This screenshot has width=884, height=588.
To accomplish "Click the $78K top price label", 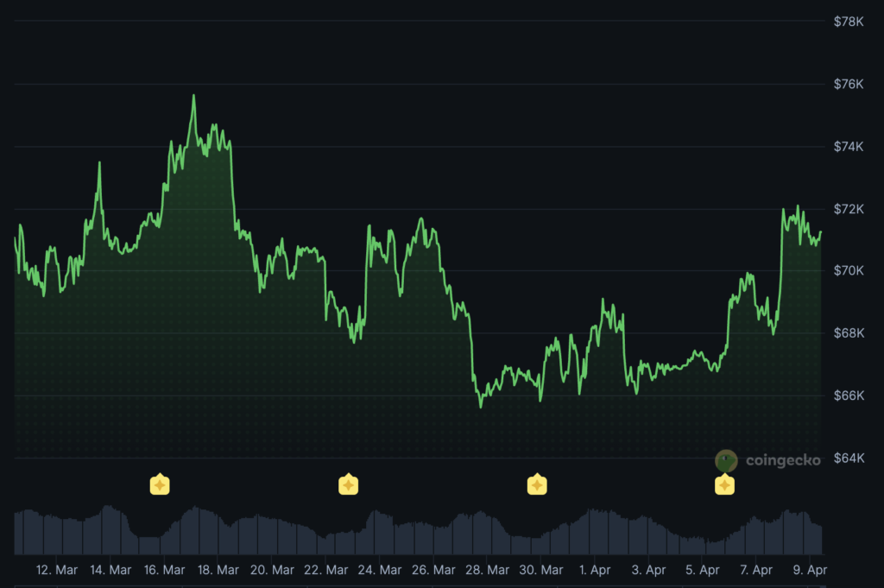I will pos(847,21).
